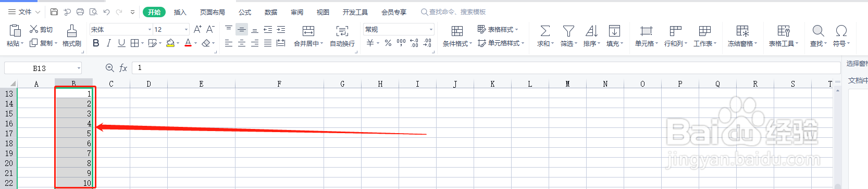This screenshot has width=868, height=189.
Task: Apply cell borders icon
Action: [x=134, y=43]
